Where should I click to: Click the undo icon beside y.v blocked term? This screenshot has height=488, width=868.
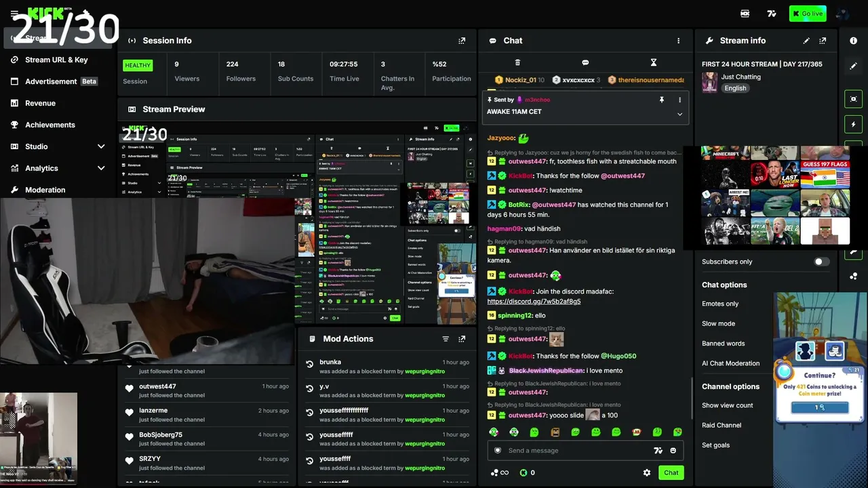coord(310,389)
